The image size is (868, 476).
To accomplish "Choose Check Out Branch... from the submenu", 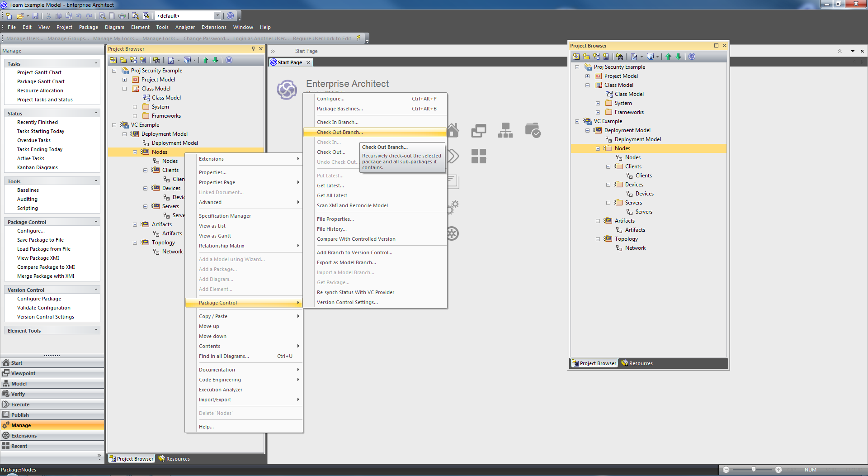I will 340,132.
